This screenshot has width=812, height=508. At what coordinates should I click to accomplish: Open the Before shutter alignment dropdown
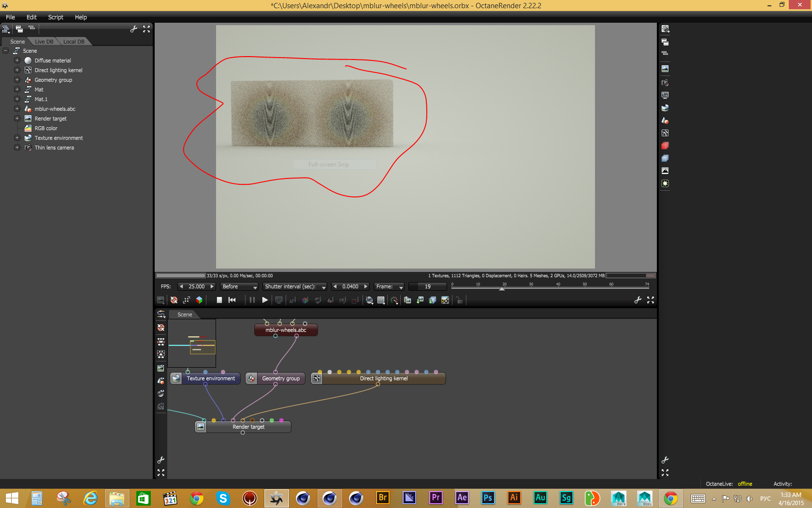pyautogui.click(x=239, y=286)
